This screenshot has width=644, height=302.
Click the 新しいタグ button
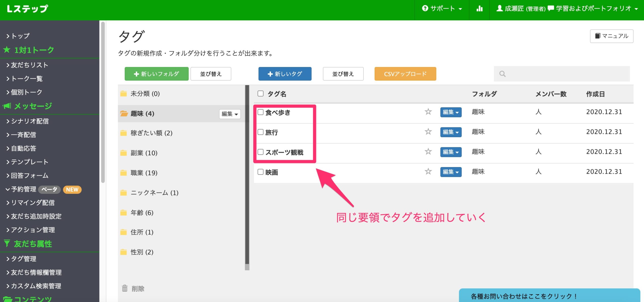(x=285, y=74)
